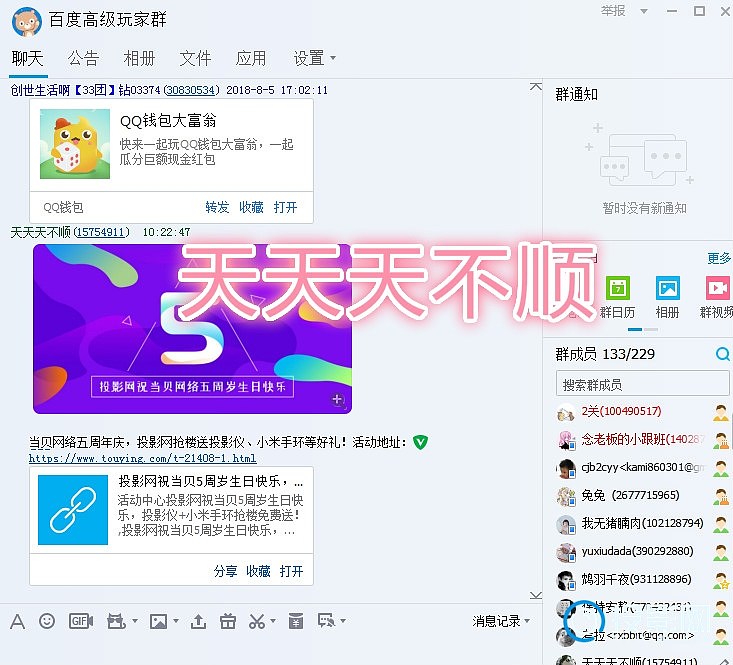Click the QQ钱包大富翁 thumbnail

[75, 144]
